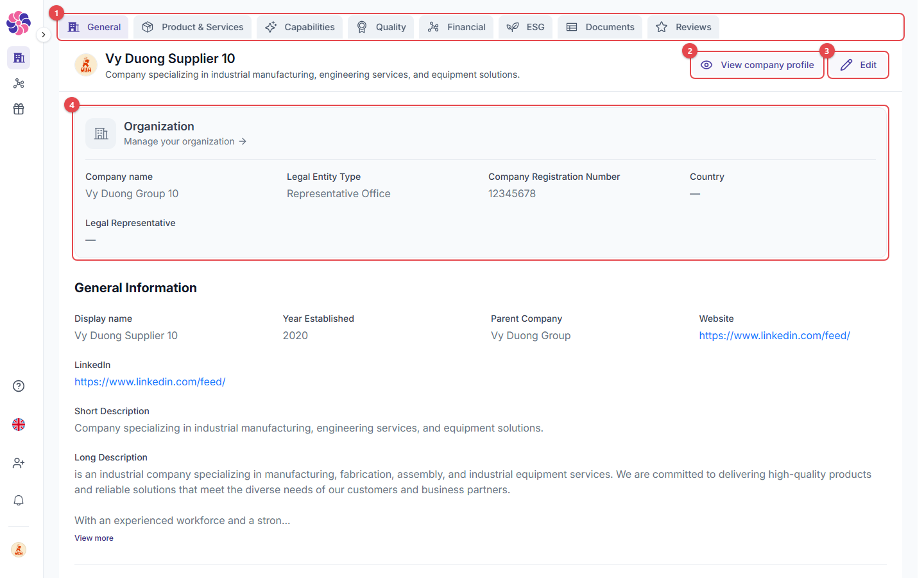Open the user avatar at sidebar bottom

[x=19, y=550]
